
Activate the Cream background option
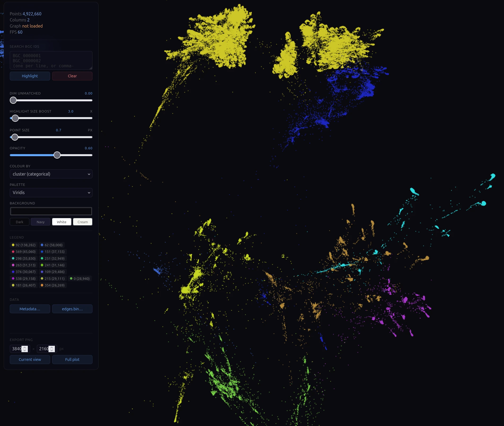tap(82, 222)
